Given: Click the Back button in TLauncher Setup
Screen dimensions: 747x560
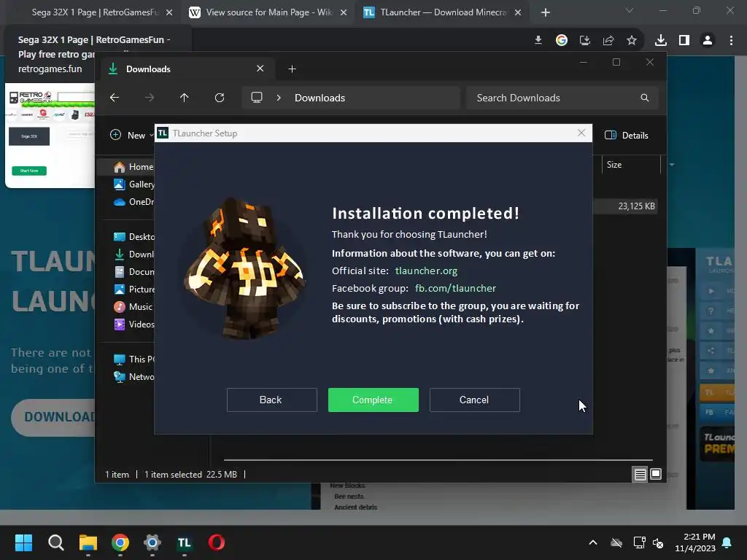Looking at the screenshot, I should pyautogui.click(x=271, y=400).
